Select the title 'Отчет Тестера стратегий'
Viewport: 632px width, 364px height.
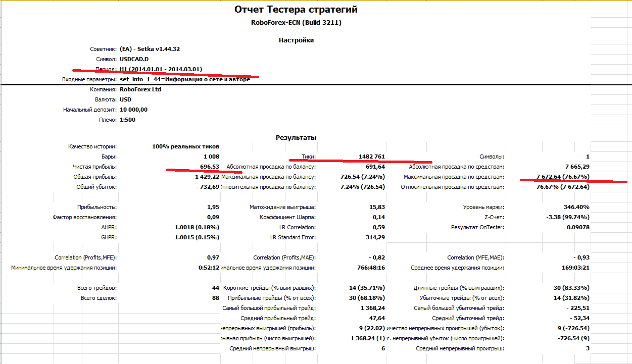pyautogui.click(x=296, y=10)
